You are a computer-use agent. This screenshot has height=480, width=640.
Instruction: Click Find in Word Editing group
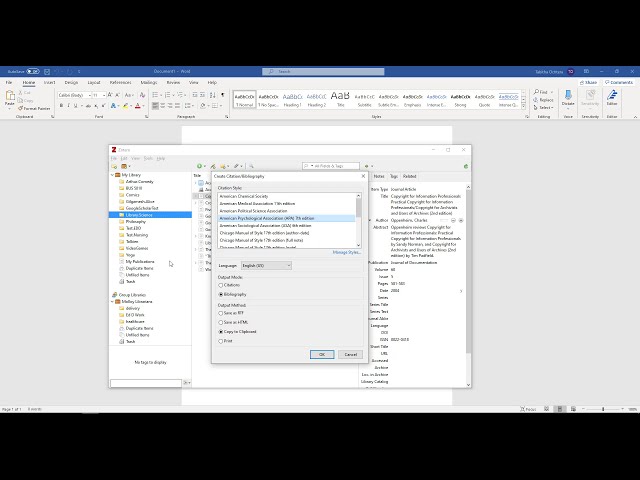tap(543, 92)
